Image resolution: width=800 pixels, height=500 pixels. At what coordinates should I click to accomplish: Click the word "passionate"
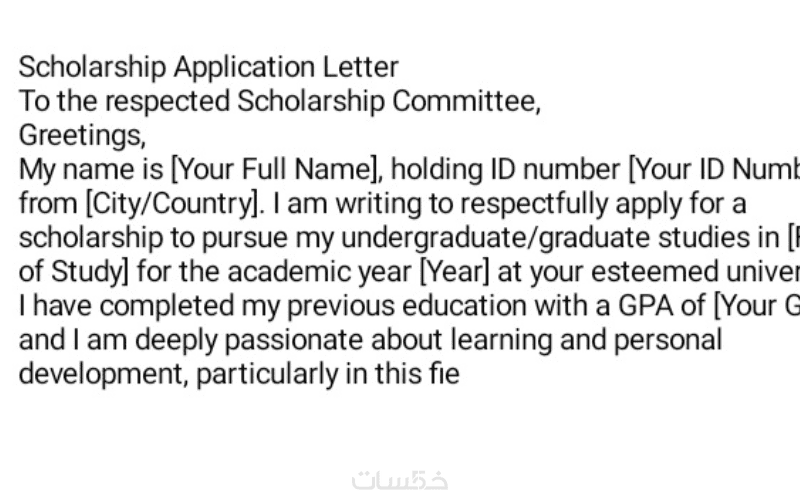[x=291, y=339]
